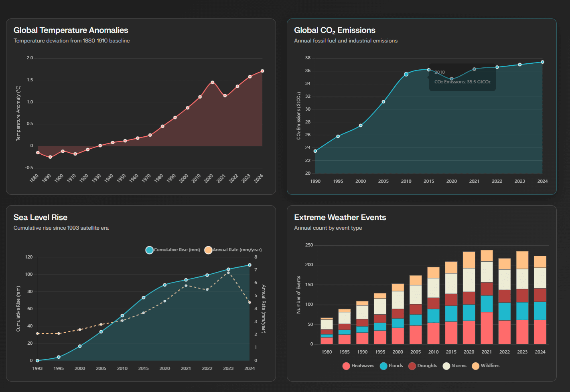Select the 2024 CO₂ emissions data point

(x=542, y=62)
